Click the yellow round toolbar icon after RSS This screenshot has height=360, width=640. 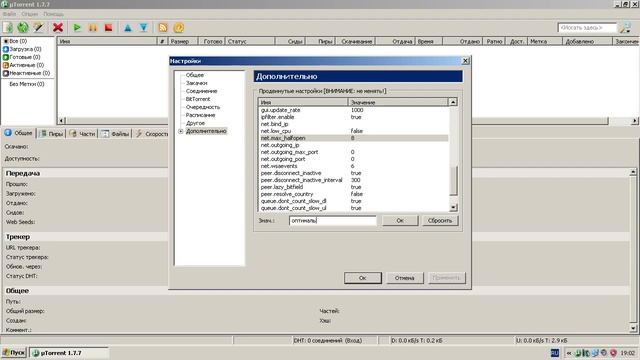[179, 27]
